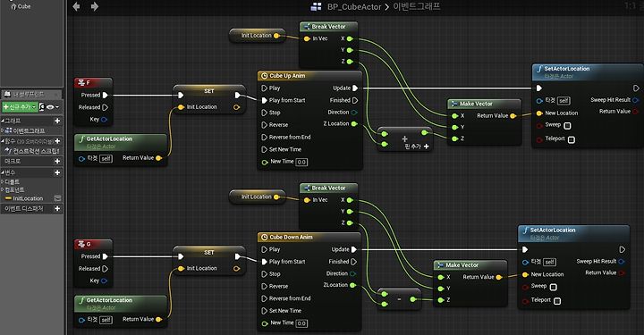Open the green 신규 추가 dropdown button

point(20,107)
